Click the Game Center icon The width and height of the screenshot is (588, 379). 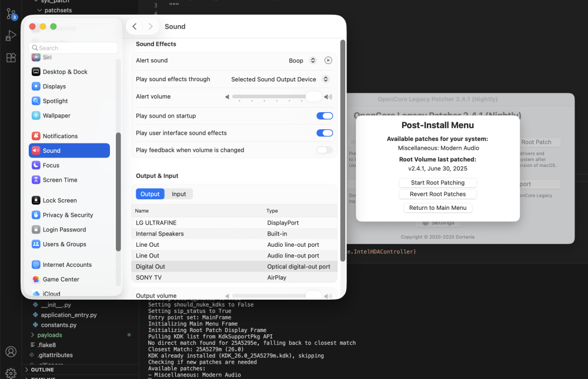point(36,279)
